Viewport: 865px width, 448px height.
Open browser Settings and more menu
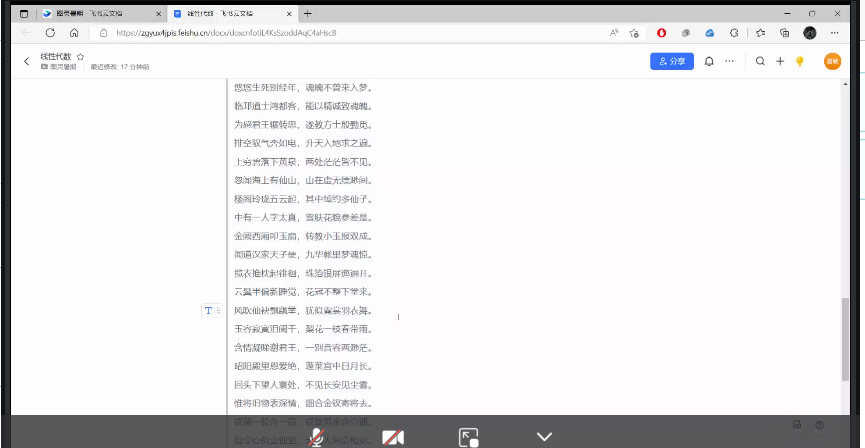click(835, 33)
